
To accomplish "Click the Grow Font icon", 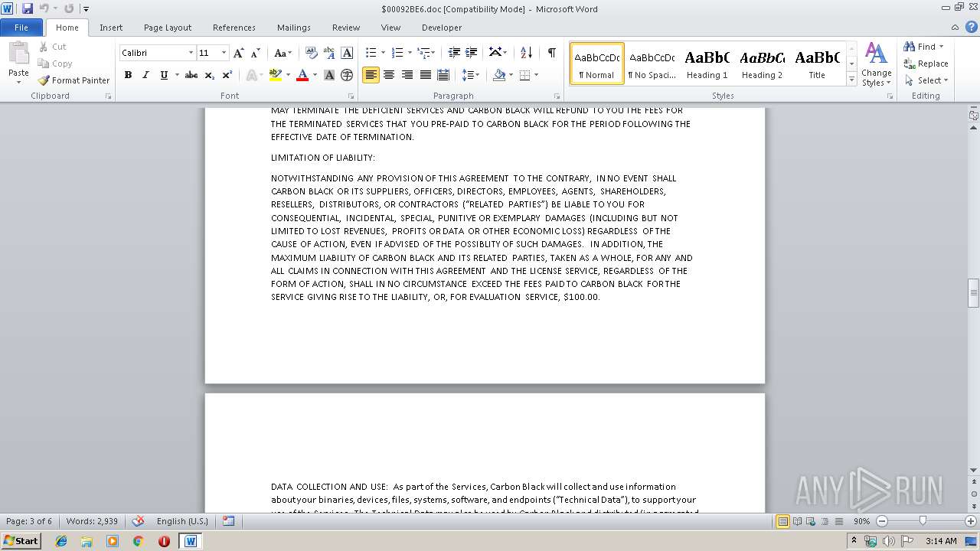I will [239, 53].
